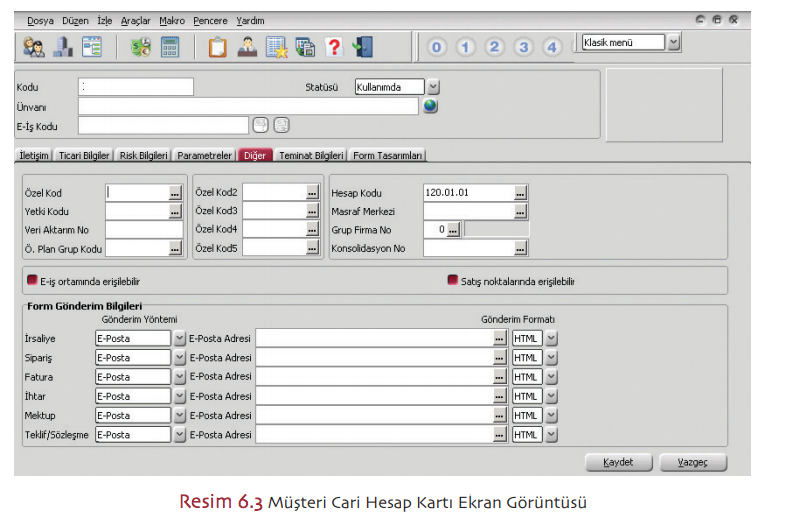The height and width of the screenshot is (532, 801).
Task: Click the two-people users icon in toolbar
Action: [x=34, y=46]
